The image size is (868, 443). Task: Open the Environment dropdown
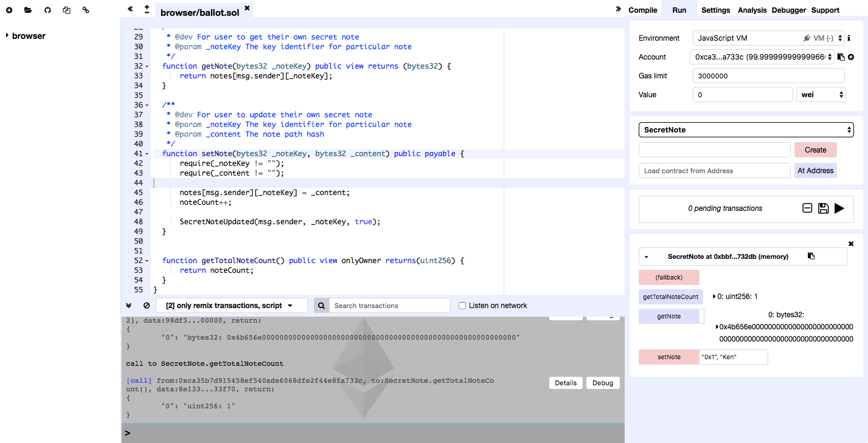(769, 38)
